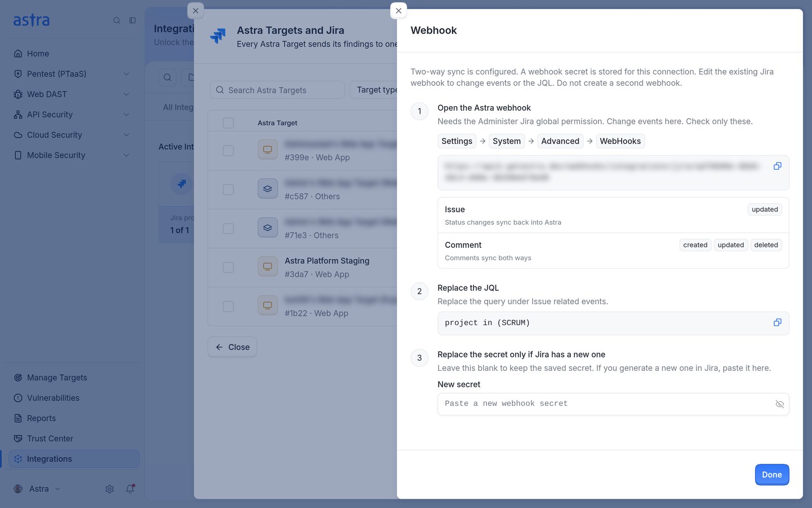Screen dimensions: 812x508
Task: Click the Close button under targets list
Action: 232,347
